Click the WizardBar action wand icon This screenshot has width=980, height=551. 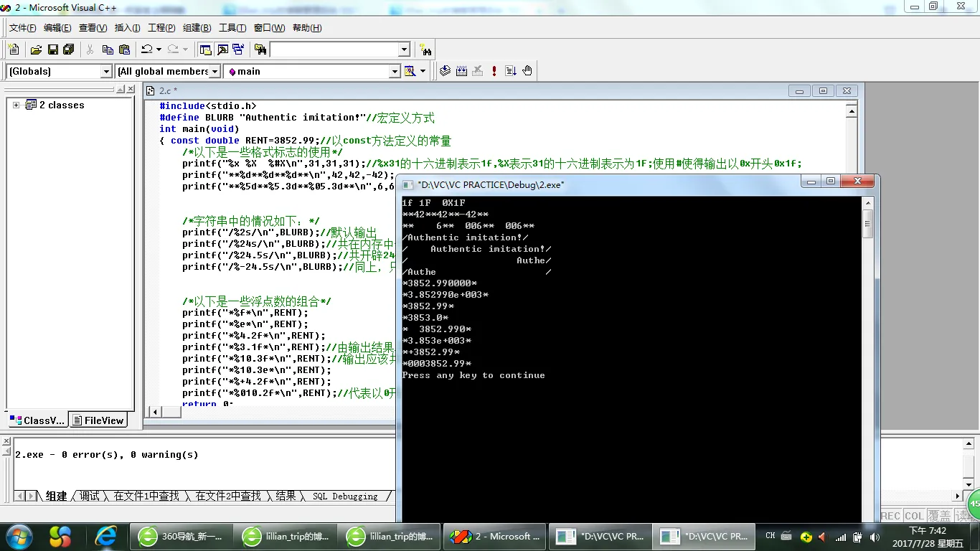click(410, 71)
